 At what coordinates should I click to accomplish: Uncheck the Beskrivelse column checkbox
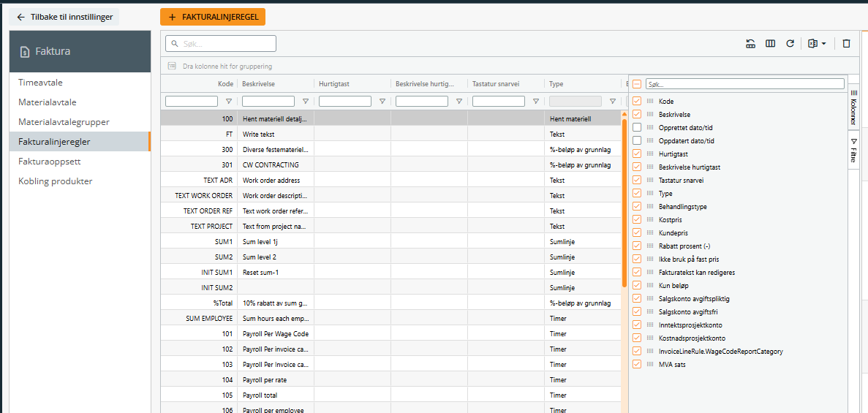click(x=637, y=114)
